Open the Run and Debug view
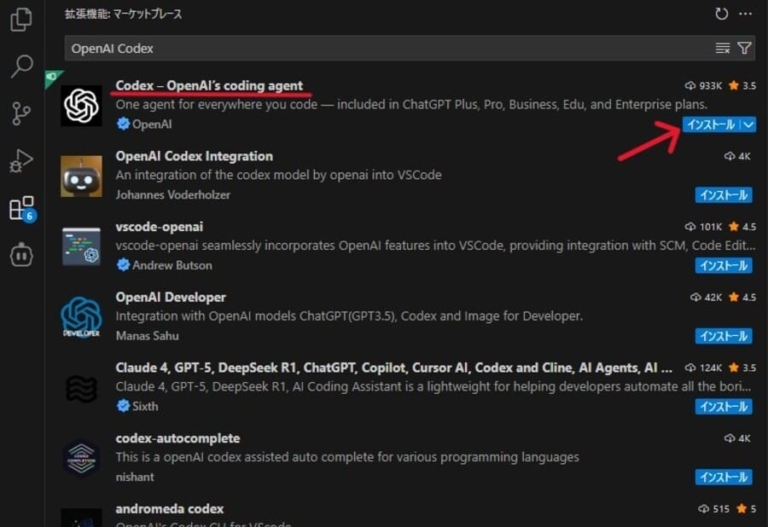Image resolution: width=768 pixels, height=527 pixels. 21,161
